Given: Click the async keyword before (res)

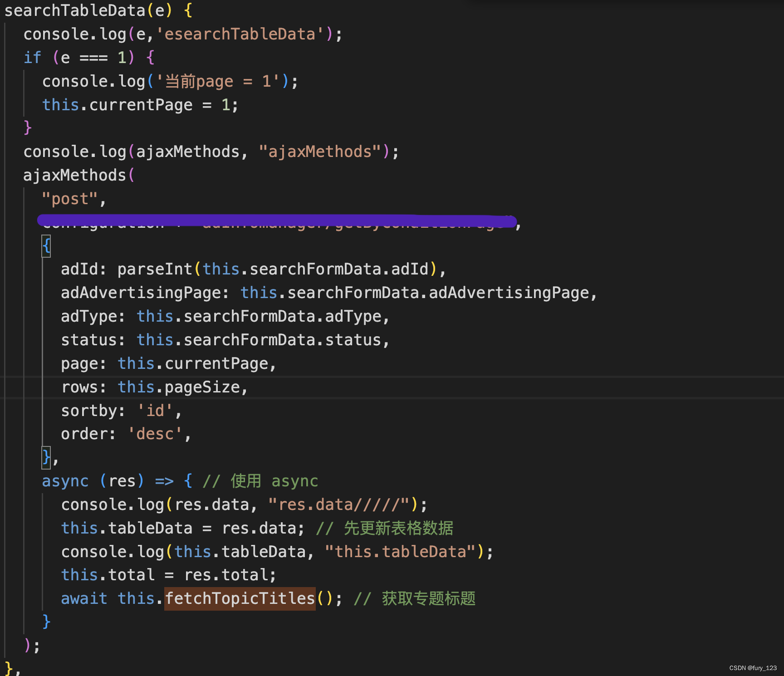Looking at the screenshot, I should pos(65,481).
